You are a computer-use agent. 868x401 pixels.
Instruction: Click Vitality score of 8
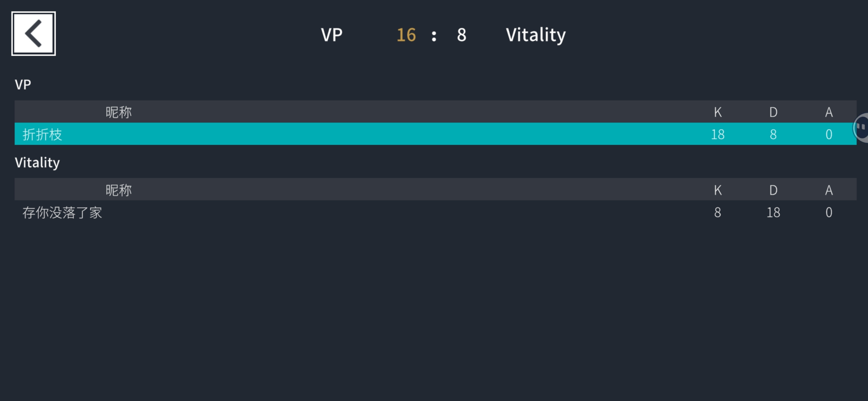click(461, 35)
